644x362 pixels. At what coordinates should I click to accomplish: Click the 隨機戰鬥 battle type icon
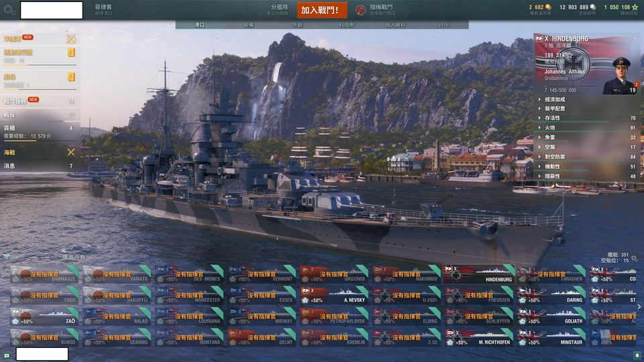coord(360,10)
